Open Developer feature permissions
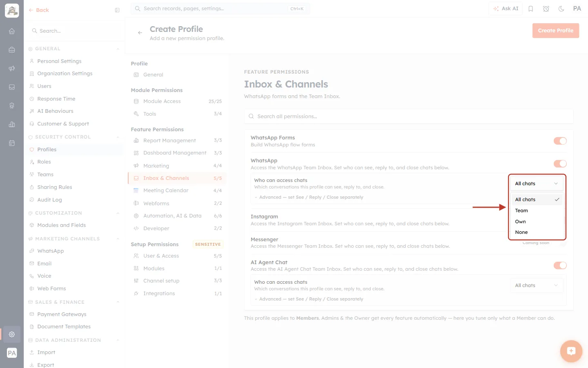This screenshot has height=368, width=588. 177,229
